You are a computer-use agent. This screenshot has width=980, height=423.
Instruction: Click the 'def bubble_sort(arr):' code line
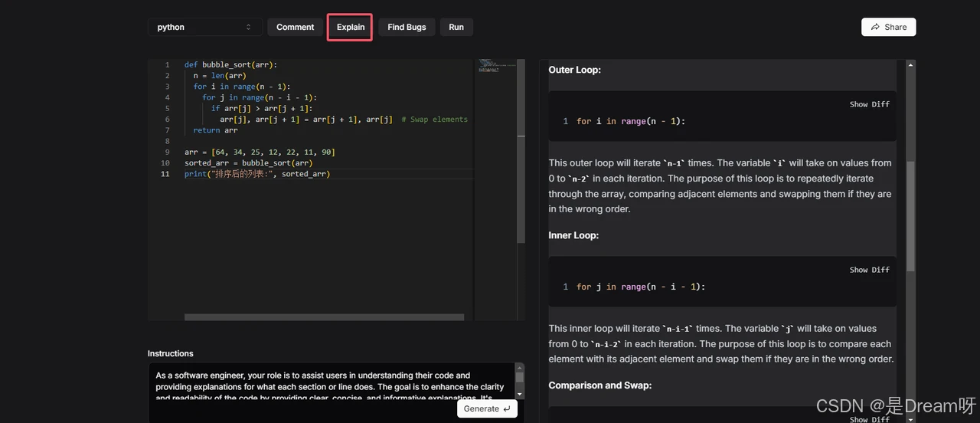coord(230,65)
